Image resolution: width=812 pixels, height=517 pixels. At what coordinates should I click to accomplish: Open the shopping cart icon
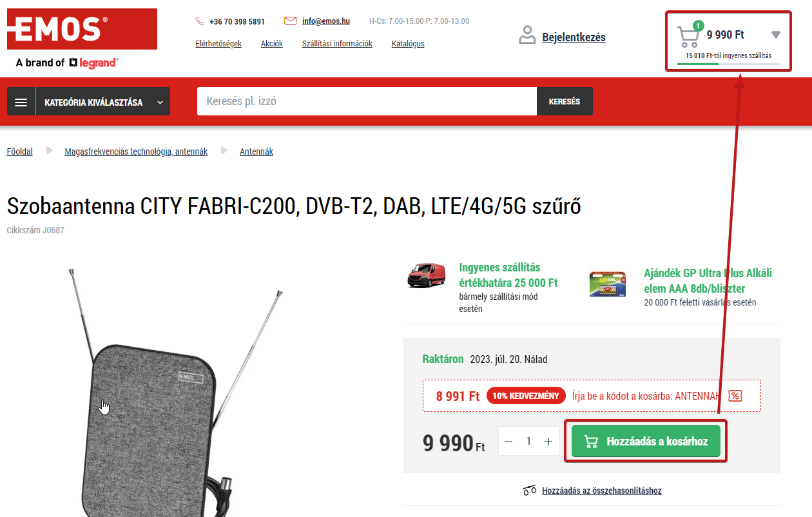[688, 36]
